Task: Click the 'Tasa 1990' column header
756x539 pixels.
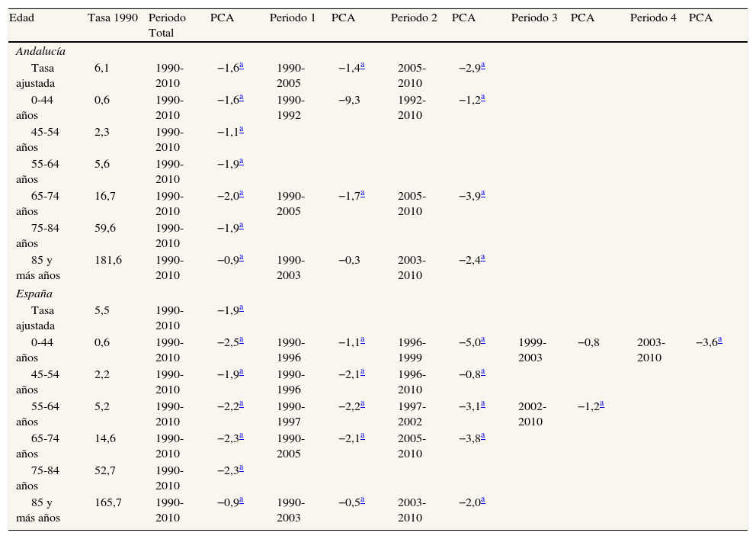Action: 113,18
